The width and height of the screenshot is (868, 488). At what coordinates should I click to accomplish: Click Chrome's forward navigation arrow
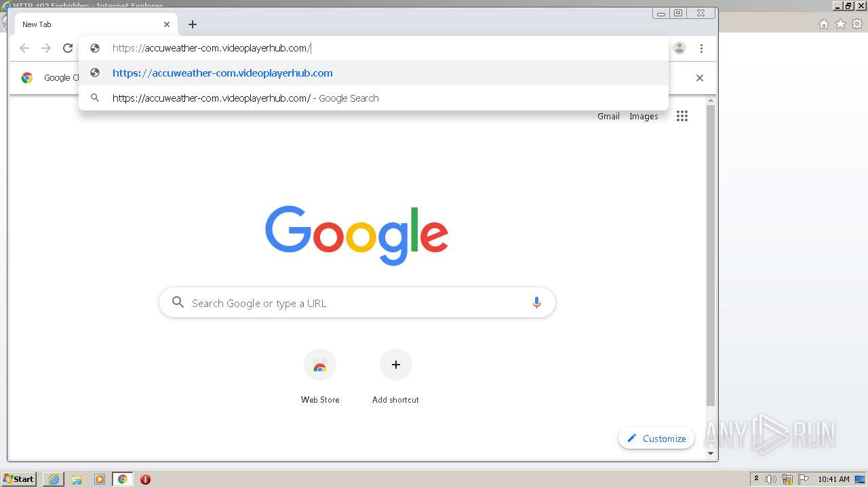(x=46, y=48)
